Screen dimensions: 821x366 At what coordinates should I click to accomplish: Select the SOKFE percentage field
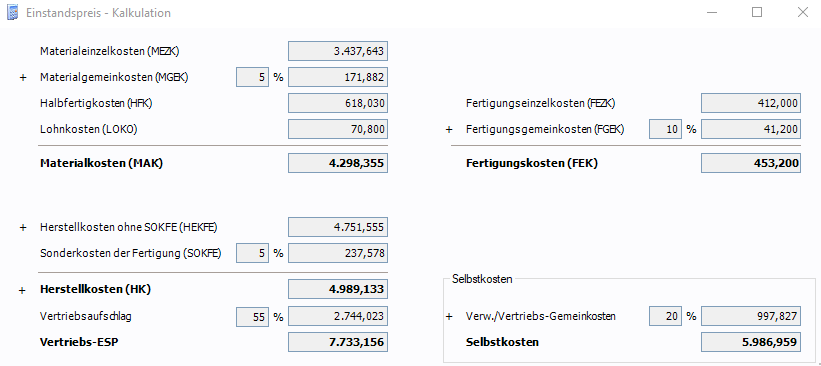(253, 253)
